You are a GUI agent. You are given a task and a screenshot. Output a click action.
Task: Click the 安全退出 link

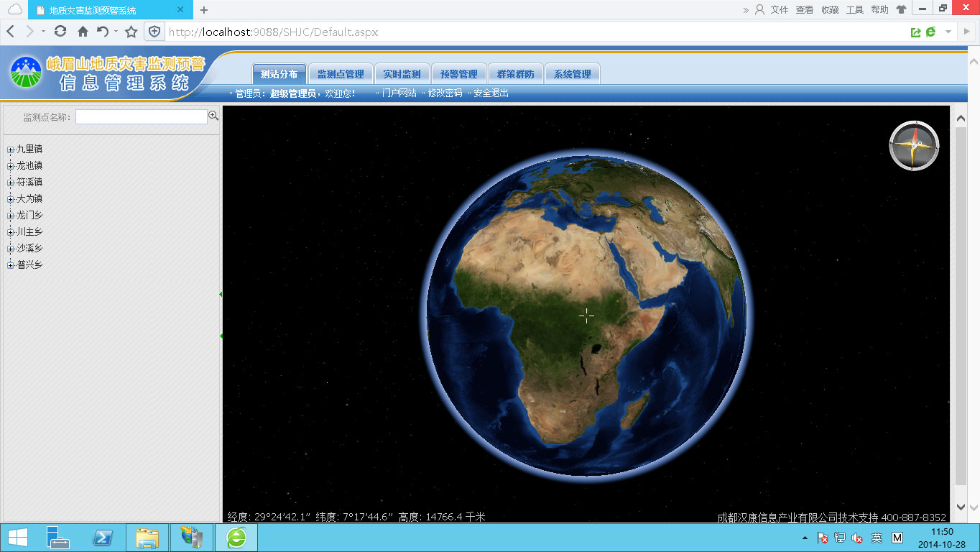coord(491,93)
